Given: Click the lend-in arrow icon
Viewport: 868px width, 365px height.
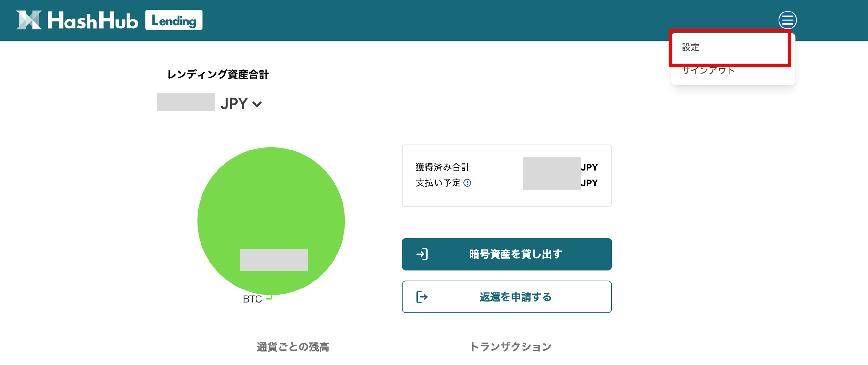Looking at the screenshot, I should [422, 254].
